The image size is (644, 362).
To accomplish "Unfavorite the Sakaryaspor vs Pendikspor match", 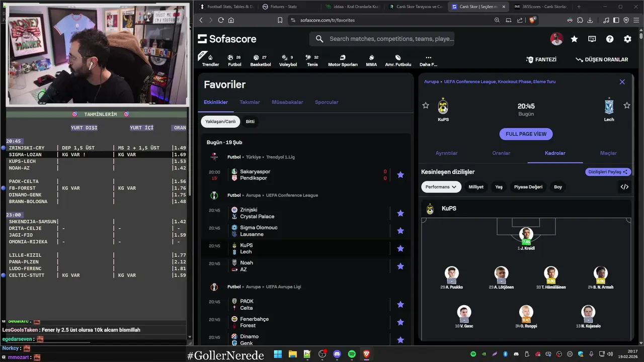I will click(x=400, y=175).
